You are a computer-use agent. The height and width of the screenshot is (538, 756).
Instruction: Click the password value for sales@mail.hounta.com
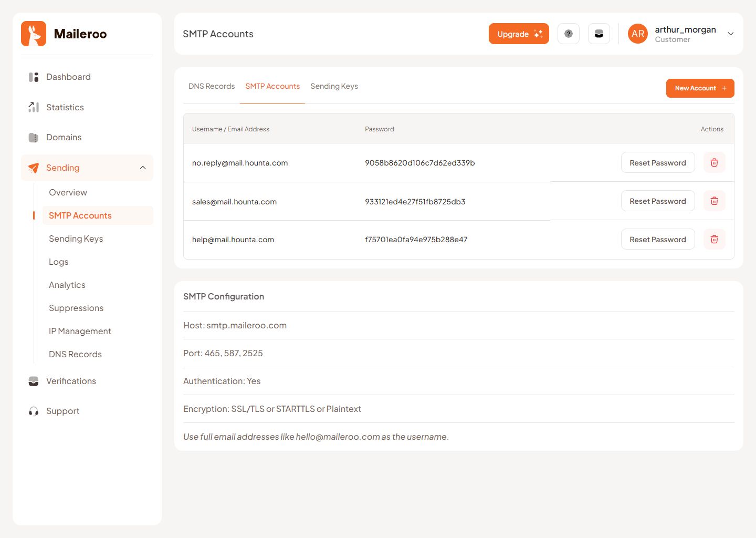point(415,201)
